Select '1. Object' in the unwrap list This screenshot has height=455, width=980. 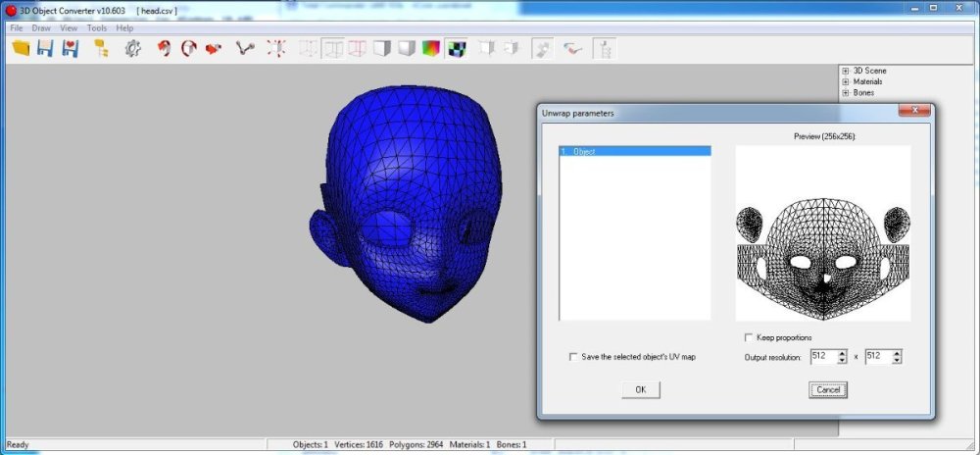[x=634, y=152]
